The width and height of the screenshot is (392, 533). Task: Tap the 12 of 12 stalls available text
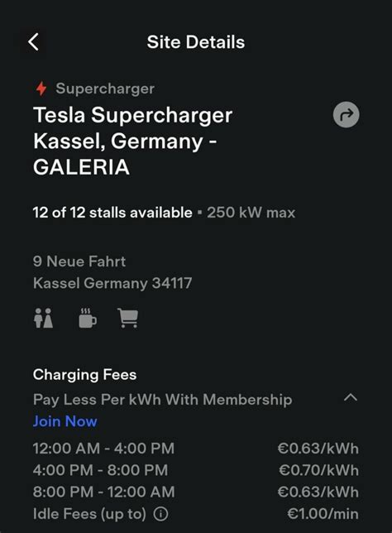tap(112, 213)
